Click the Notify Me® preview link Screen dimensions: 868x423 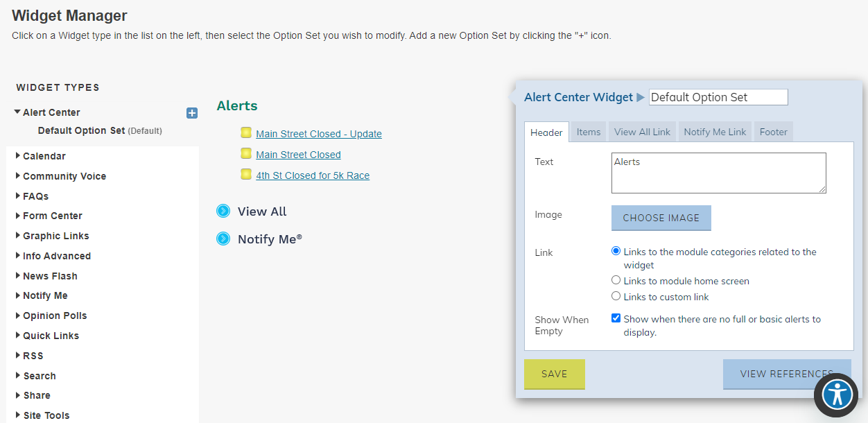click(270, 239)
